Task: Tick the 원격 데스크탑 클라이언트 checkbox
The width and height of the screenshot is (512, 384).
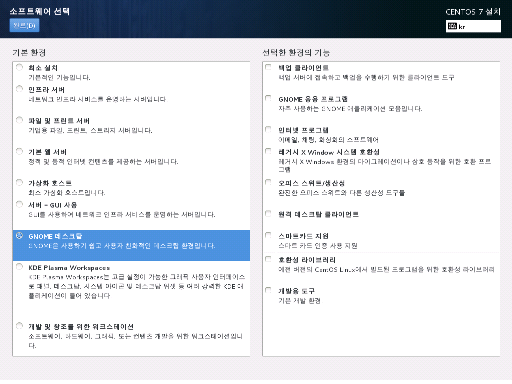Action: coord(268,213)
